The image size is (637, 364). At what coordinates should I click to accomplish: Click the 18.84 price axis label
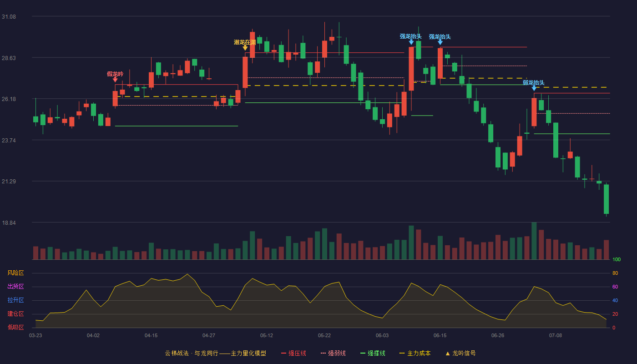click(x=9, y=223)
